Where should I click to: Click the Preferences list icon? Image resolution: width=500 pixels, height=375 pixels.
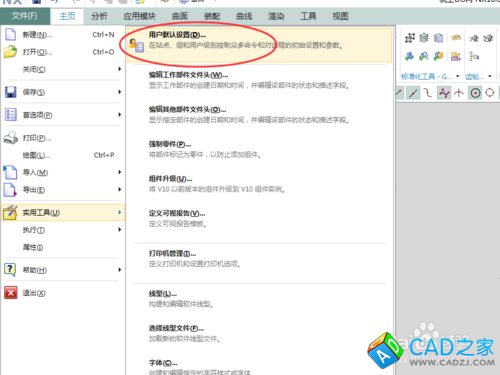11,115
